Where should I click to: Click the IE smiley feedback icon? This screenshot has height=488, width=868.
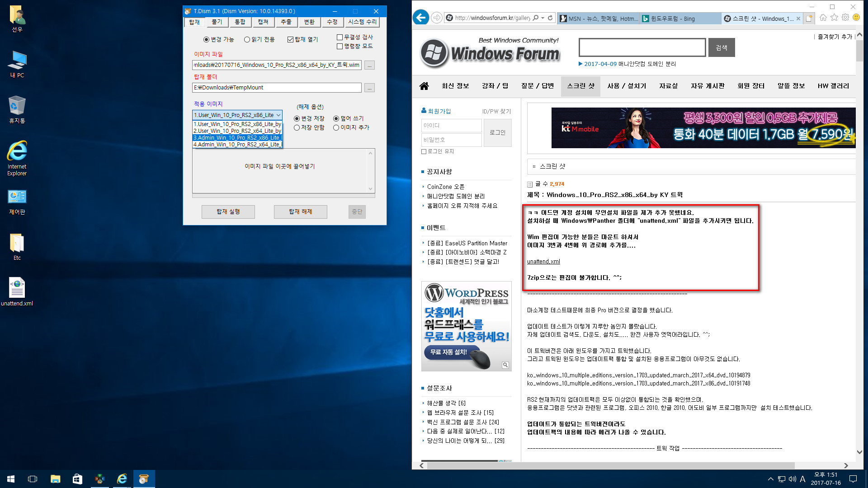(856, 18)
